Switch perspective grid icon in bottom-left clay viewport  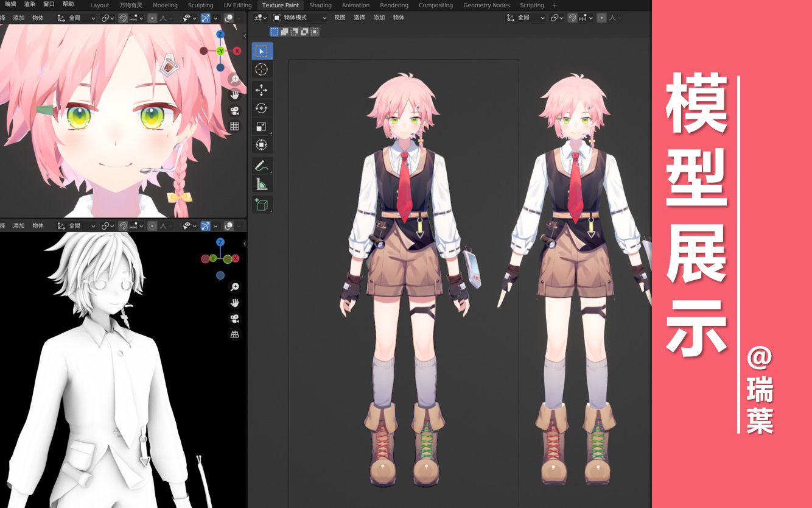(x=234, y=334)
